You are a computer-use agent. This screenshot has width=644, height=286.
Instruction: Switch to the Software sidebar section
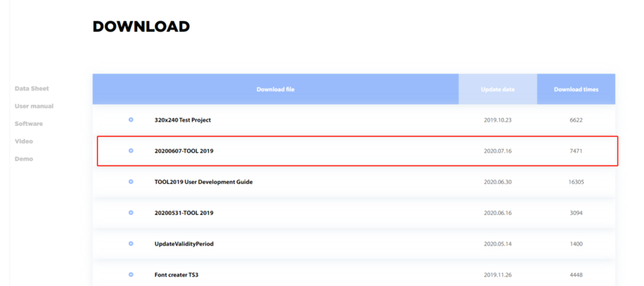29,124
